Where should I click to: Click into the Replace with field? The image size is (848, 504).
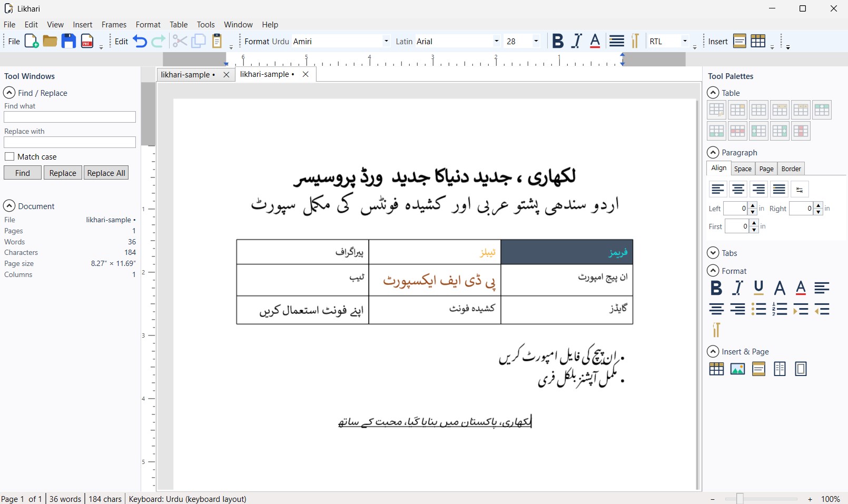click(70, 142)
